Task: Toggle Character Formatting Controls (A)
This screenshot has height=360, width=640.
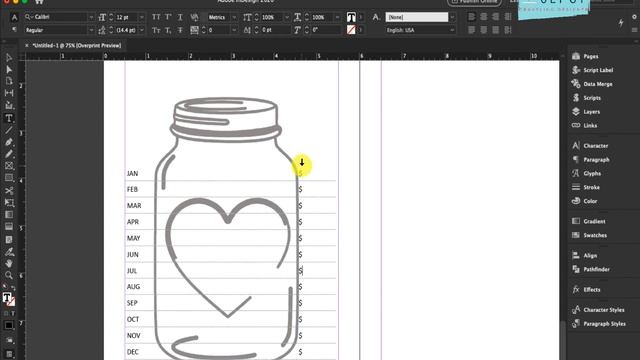Action: coord(14,17)
